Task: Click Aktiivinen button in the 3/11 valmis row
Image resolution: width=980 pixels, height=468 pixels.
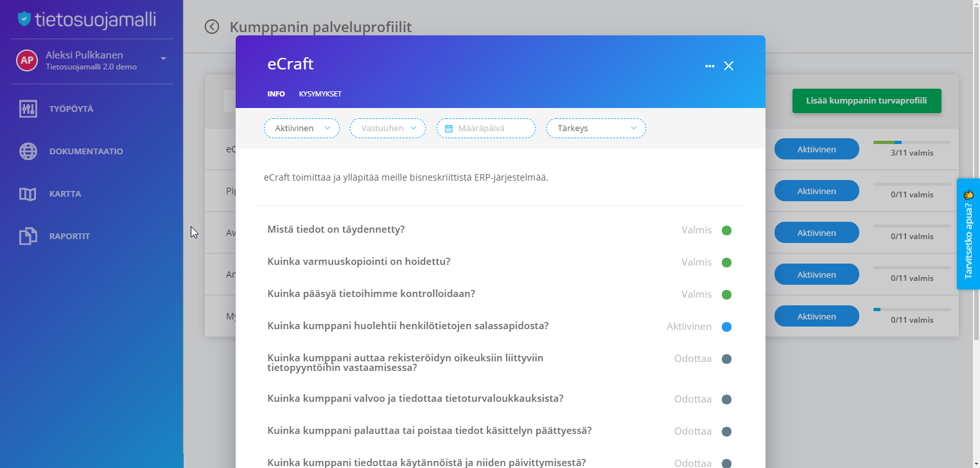Action: tap(817, 149)
